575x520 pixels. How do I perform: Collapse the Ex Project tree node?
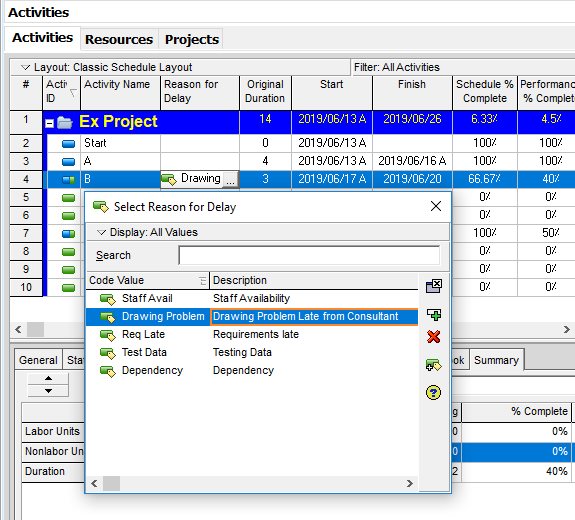50,124
